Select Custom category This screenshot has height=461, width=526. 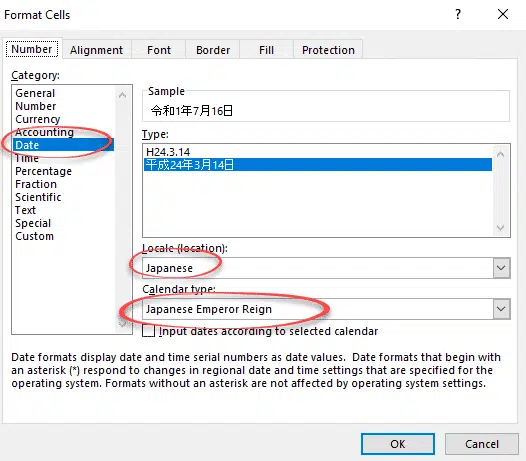(x=35, y=236)
